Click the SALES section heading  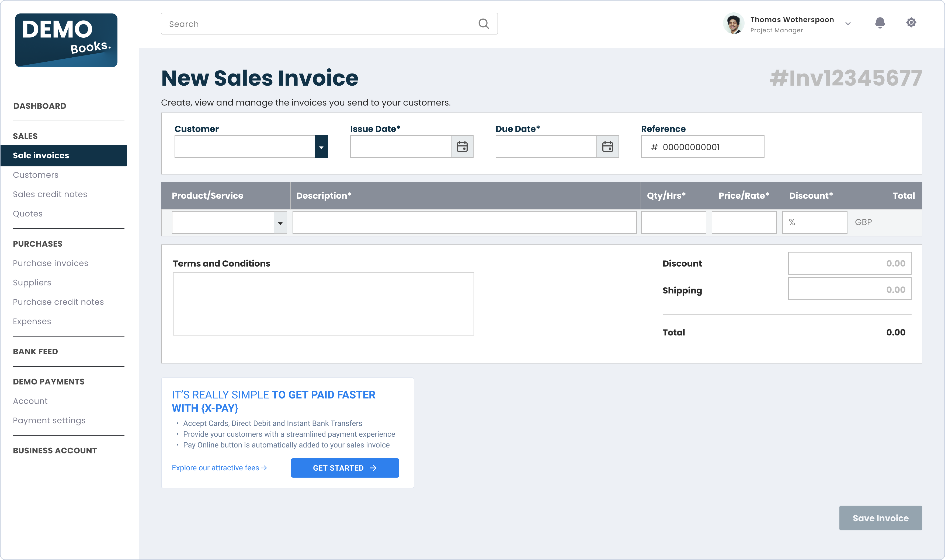pos(25,136)
